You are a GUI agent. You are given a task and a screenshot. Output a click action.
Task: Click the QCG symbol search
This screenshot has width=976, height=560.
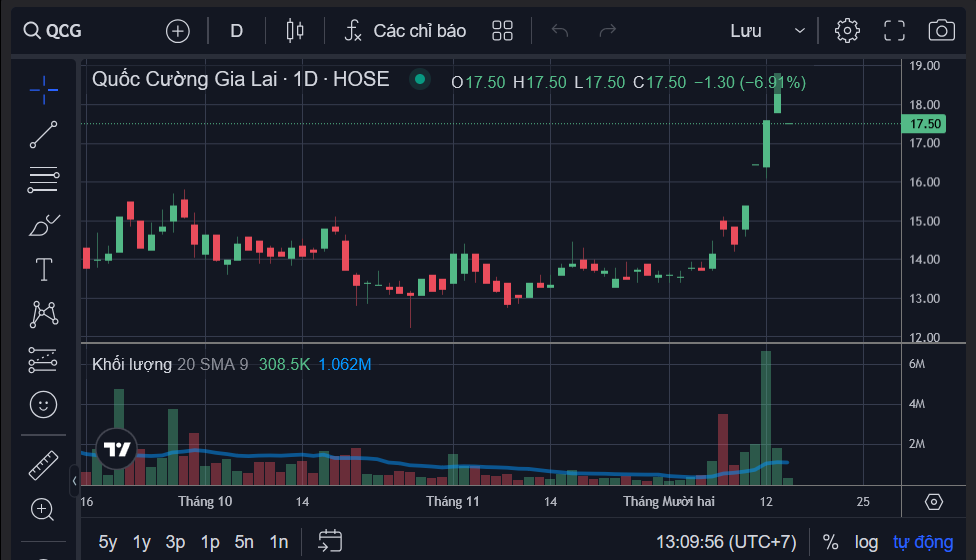click(54, 30)
